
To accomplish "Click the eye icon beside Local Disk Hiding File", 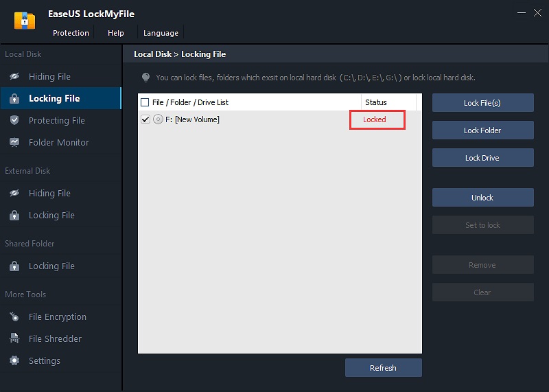I will (x=14, y=76).
